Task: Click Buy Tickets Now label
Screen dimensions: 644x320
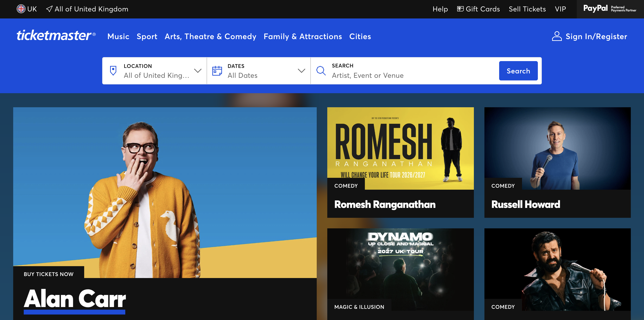Action: [x=49, y=274]
